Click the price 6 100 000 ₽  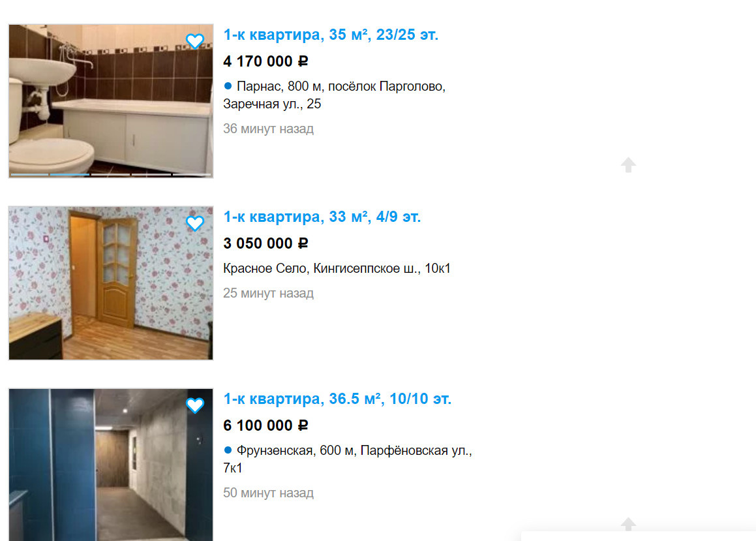click(x=265, y=425)
